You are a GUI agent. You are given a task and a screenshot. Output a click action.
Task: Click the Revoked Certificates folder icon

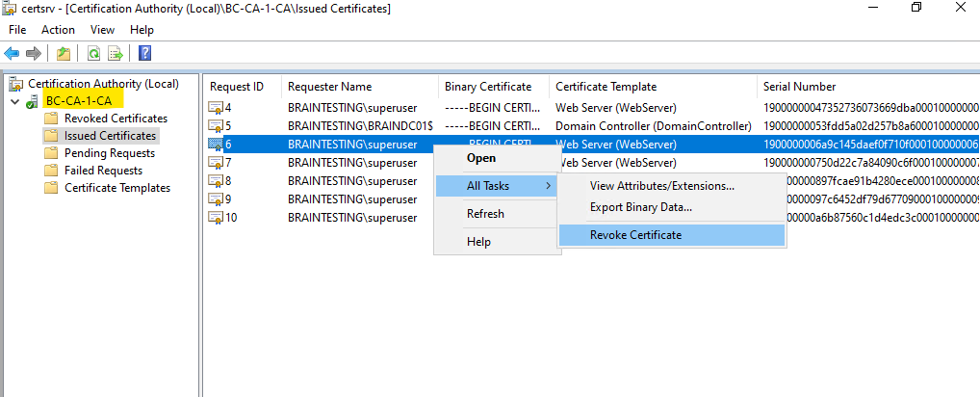(x=51, y=119)
